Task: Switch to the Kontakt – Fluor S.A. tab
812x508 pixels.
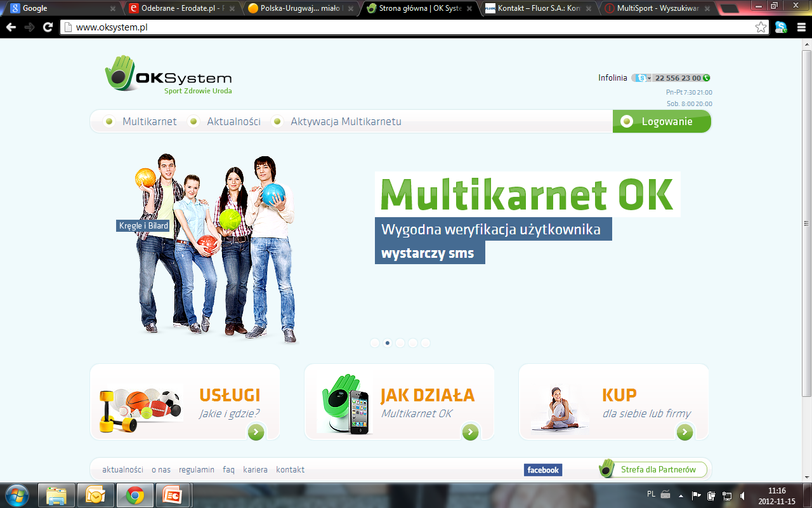Action: pyautogui.click(x=539, y=8)
